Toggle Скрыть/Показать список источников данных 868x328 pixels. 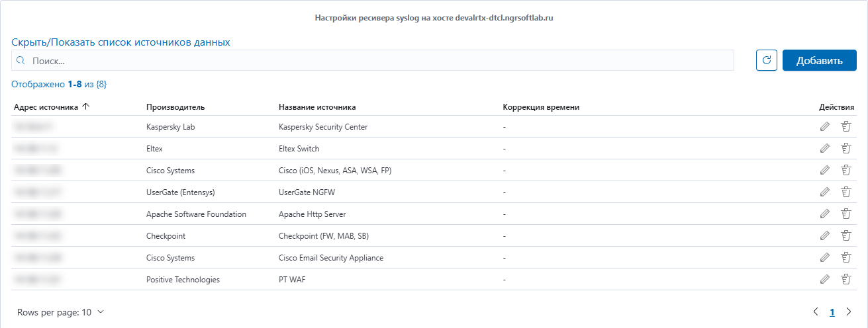click(x=121, y=42)
